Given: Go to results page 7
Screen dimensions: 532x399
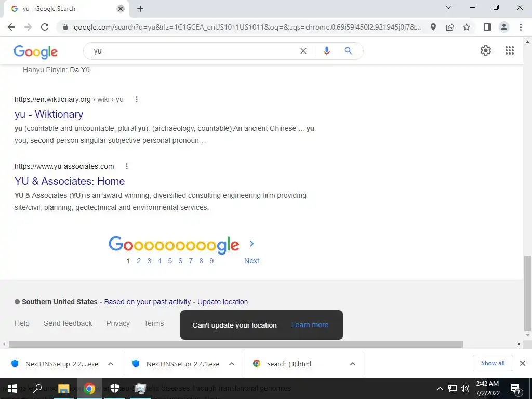Looking at the screenshot, I should [191, 261].
